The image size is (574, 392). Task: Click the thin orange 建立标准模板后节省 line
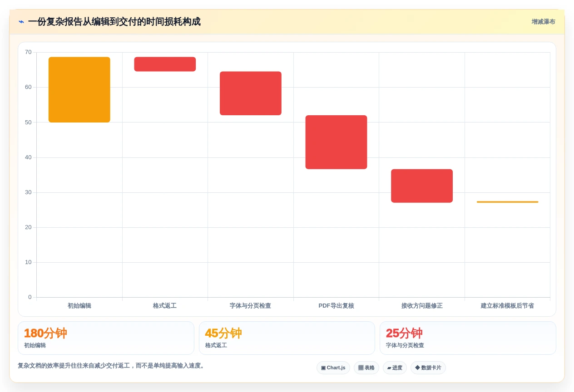click(507, 202)
